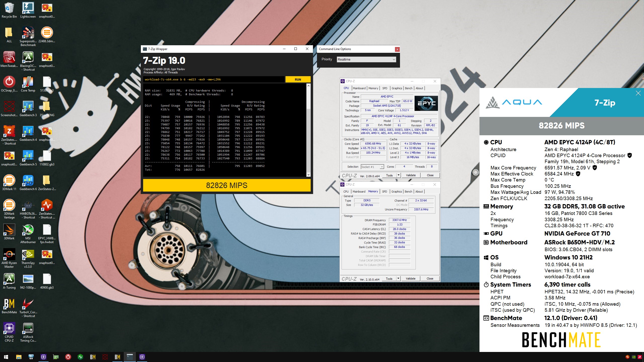Open Superposition Benchmark desktop icon
Image resolution: width=644 pixels, height=362 pixels.
click(28, 36)
